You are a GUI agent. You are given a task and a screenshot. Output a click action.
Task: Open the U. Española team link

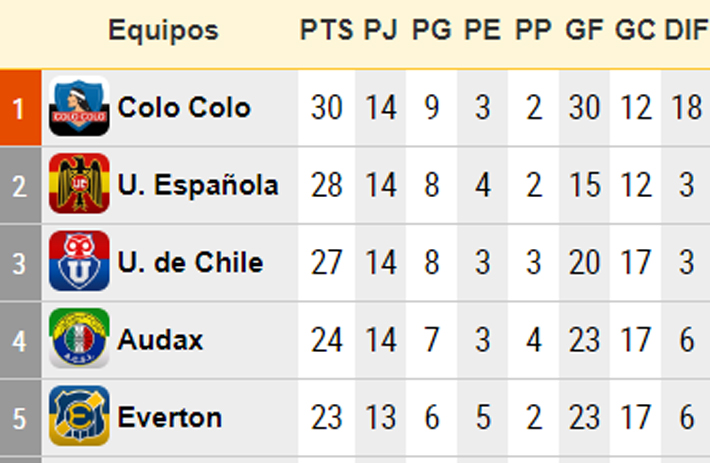[x=198, y=185]
